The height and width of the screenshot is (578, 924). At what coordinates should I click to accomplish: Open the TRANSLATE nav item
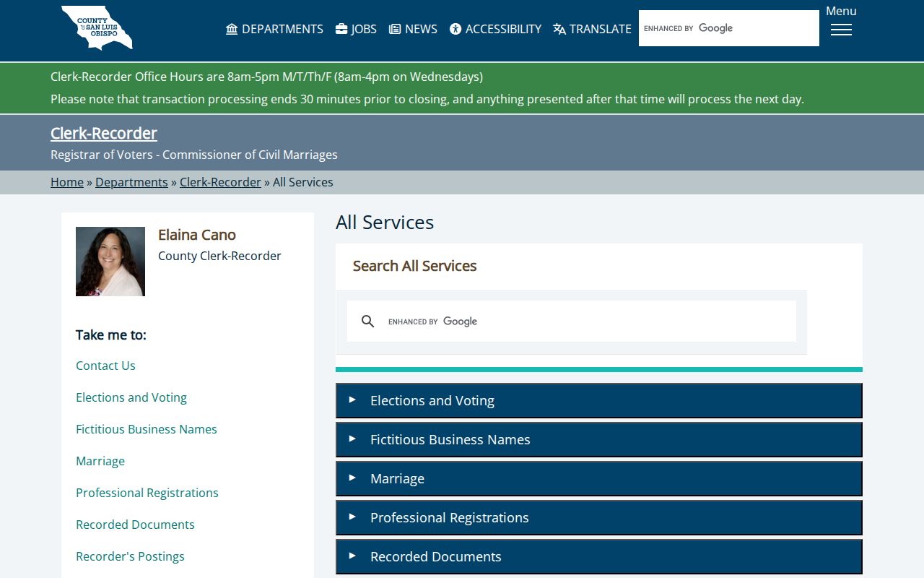[x=592, y=29]
